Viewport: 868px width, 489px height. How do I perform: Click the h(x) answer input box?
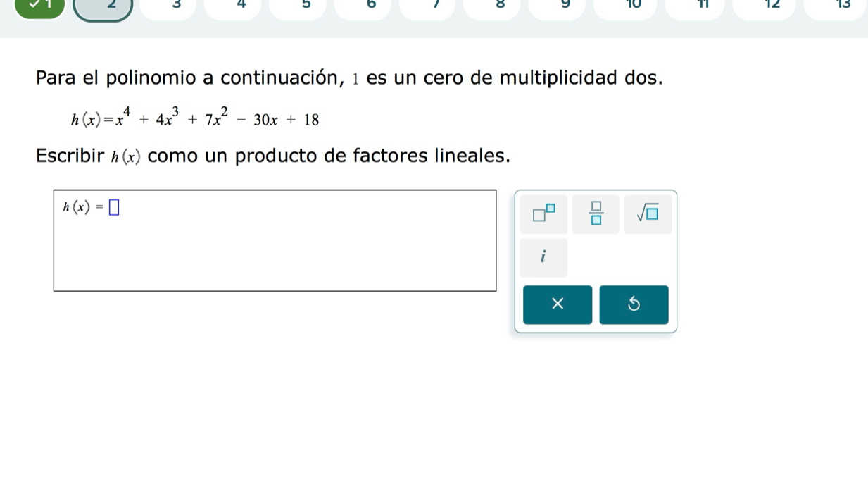coord(113,207)
